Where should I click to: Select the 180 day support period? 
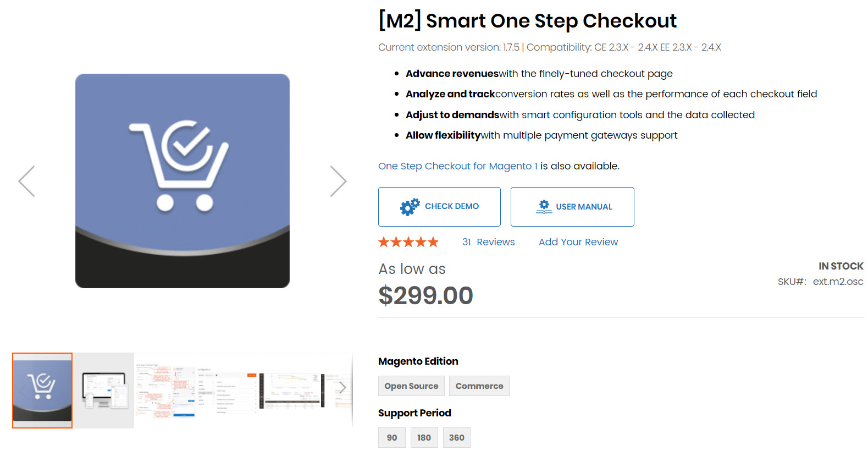coord(424,437)
